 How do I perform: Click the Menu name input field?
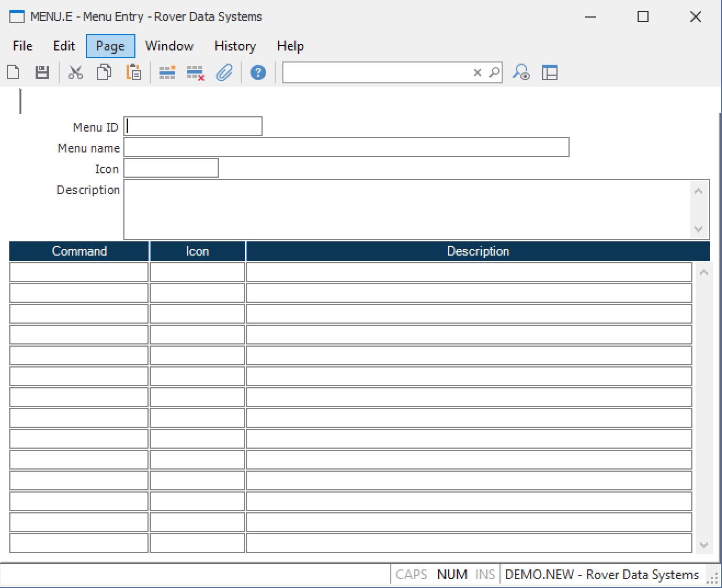(346, 148)
